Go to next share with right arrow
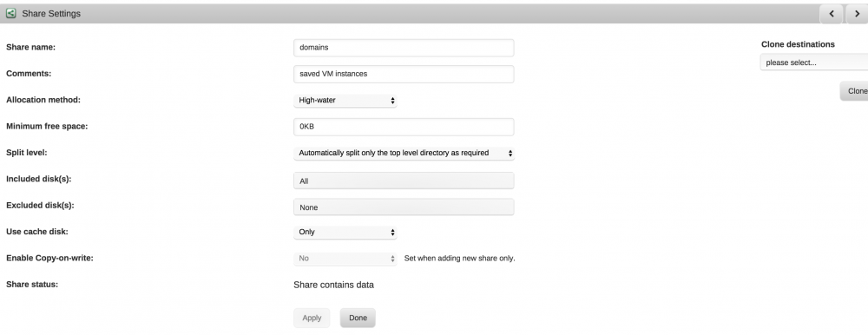This screenshot has width=868, height=335. pyautogui.click(x=857, y=14)
